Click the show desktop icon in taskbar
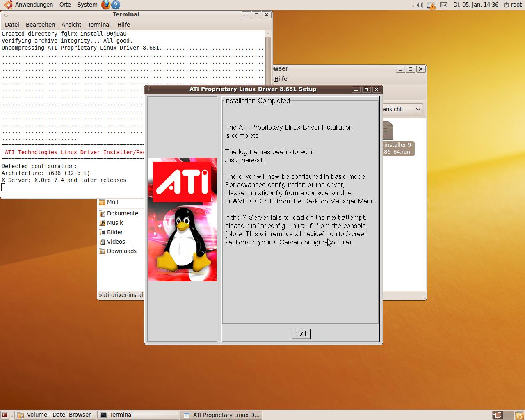 5,415
